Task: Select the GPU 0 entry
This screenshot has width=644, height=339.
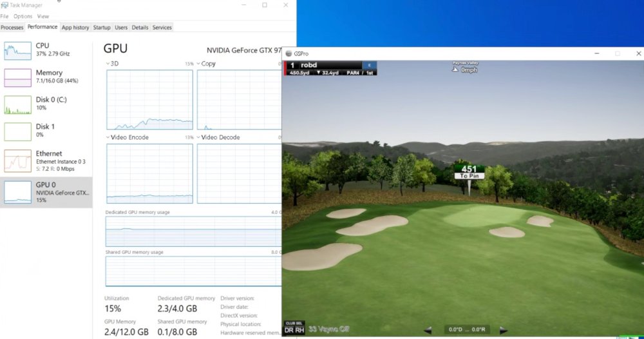Action: click(x=46, y=192)
